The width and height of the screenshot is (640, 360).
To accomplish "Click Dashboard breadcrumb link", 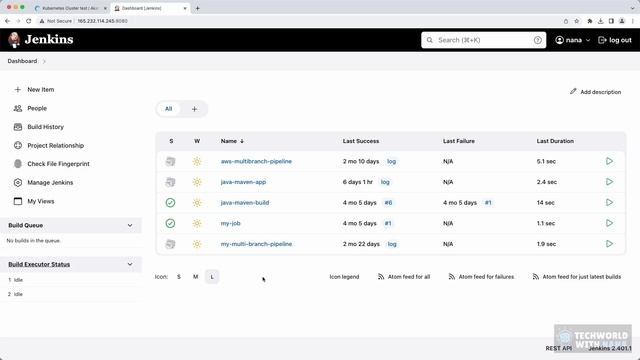I will coord(22,61).
